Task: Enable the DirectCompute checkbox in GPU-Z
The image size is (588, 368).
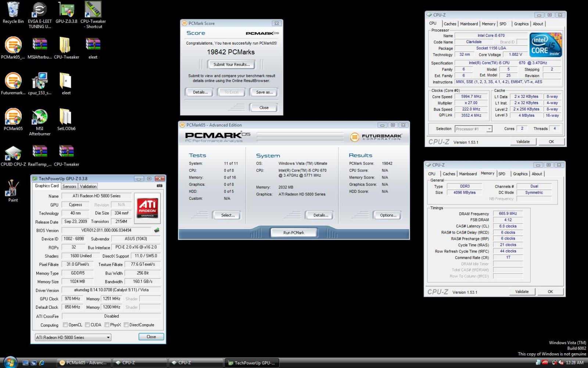Action: point(126,325)
